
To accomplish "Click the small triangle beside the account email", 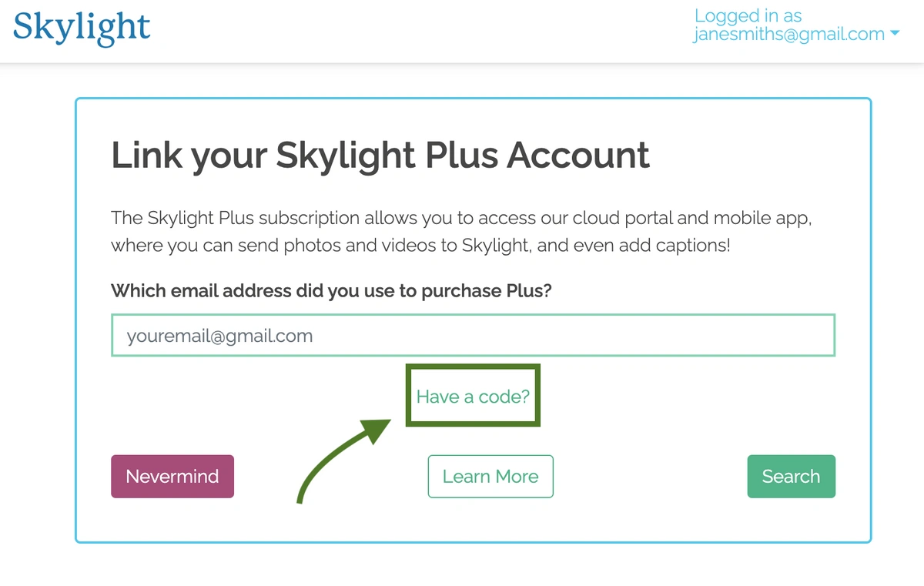I will coord(894,34).
